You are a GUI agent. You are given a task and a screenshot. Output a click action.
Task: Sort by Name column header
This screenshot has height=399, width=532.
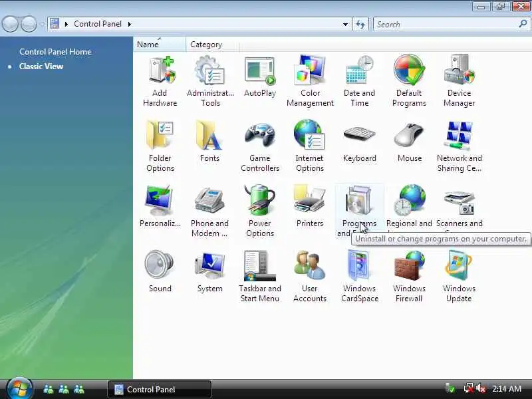coord(160,45)
